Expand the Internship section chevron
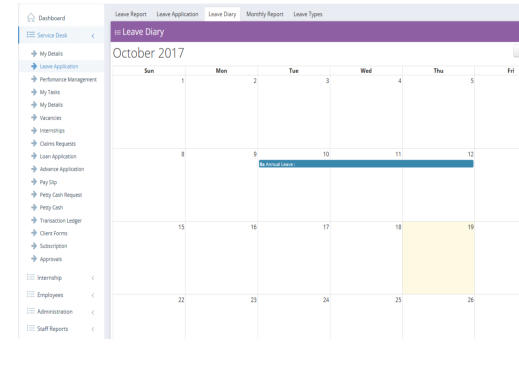Screen dimensions: 519x367 click(x=93, y=278)
